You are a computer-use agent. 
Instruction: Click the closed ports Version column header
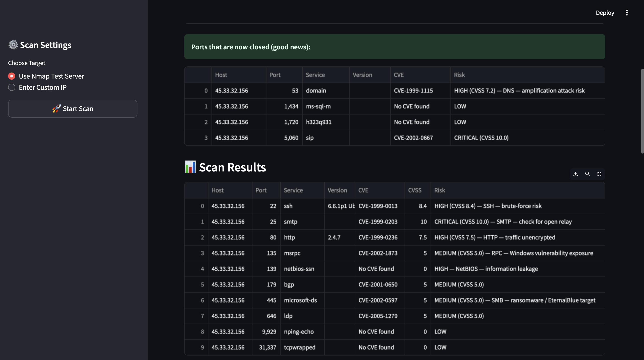coord(370,75)
